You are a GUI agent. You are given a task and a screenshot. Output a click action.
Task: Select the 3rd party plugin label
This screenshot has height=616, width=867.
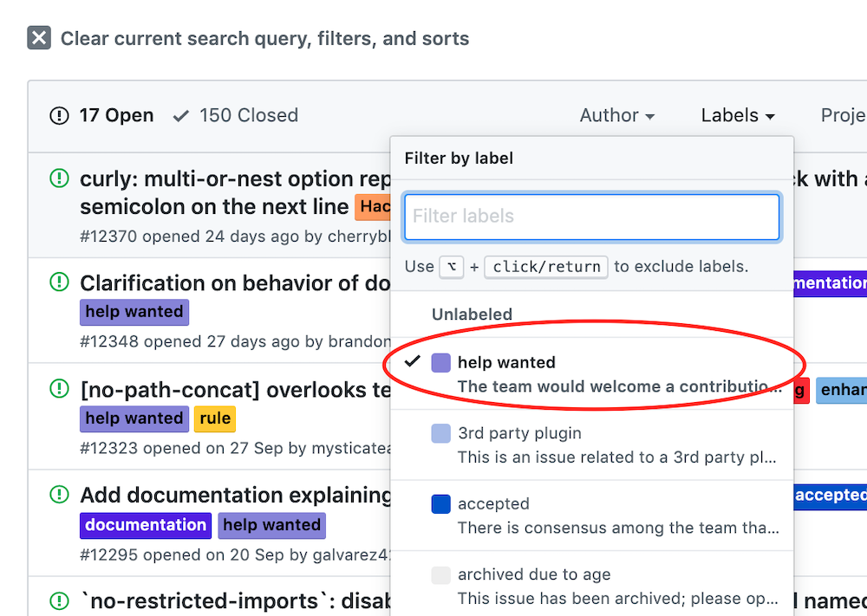[x=591, y=444]
